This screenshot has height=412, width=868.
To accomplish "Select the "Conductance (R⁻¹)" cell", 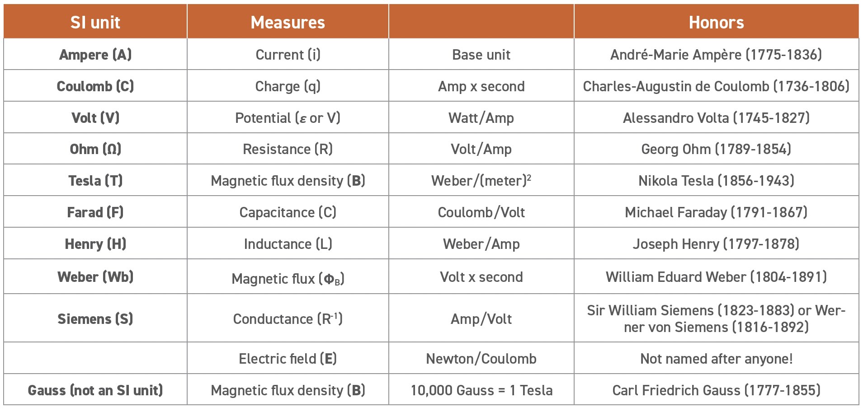I will 288,319.
